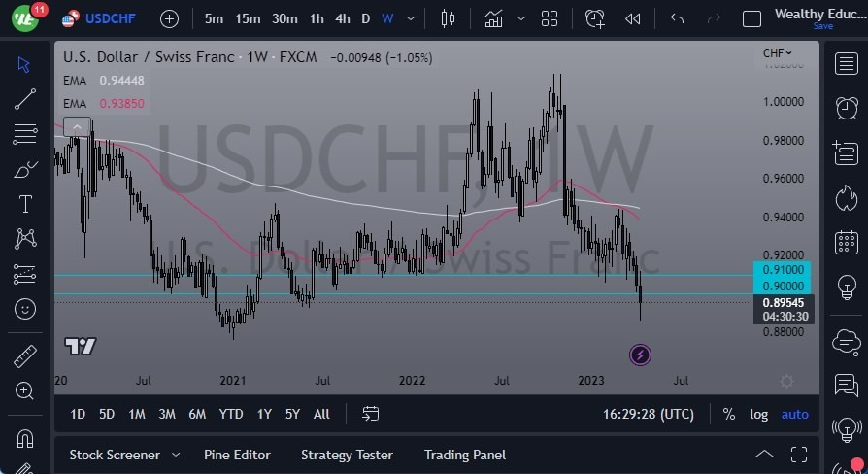Switch to the daily D timeframe
Viewport: 868px width, 474px height.
(365, 18)
